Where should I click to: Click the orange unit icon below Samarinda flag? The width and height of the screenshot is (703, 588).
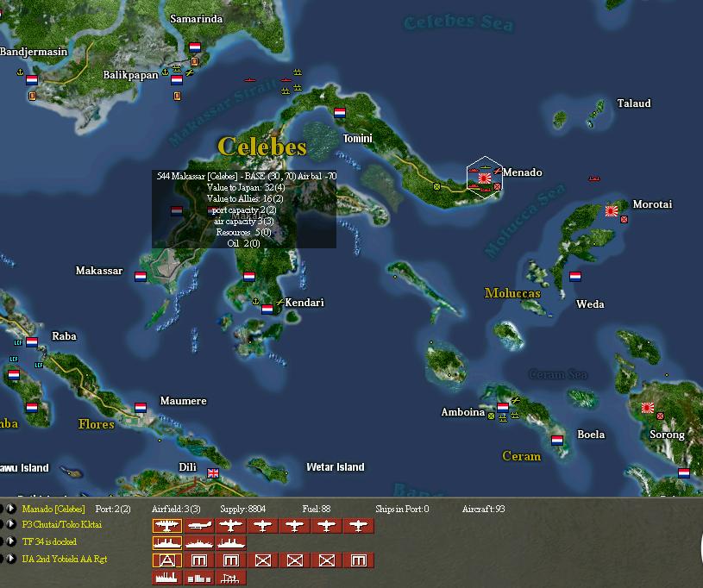click(194, 61)
